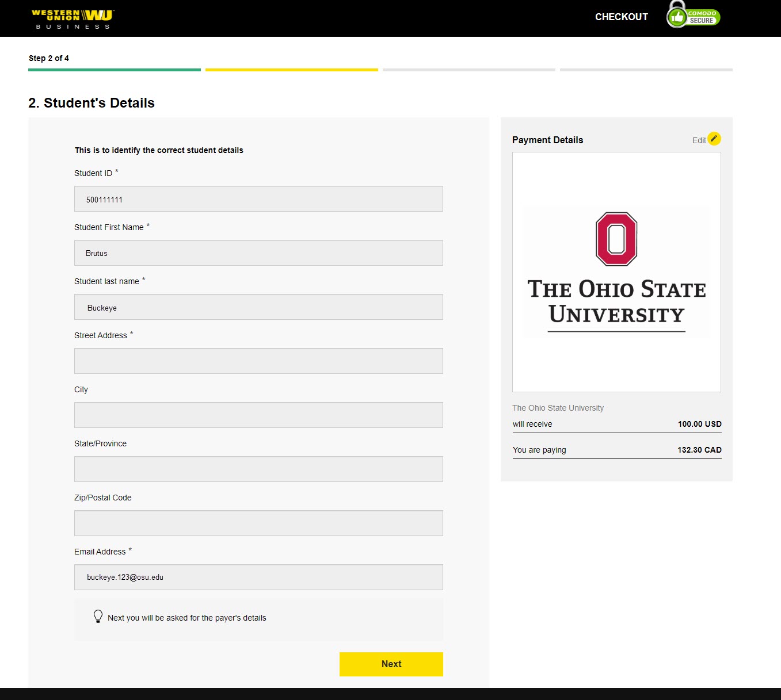Click the third gray progress bar segment

tap(469, 70)
